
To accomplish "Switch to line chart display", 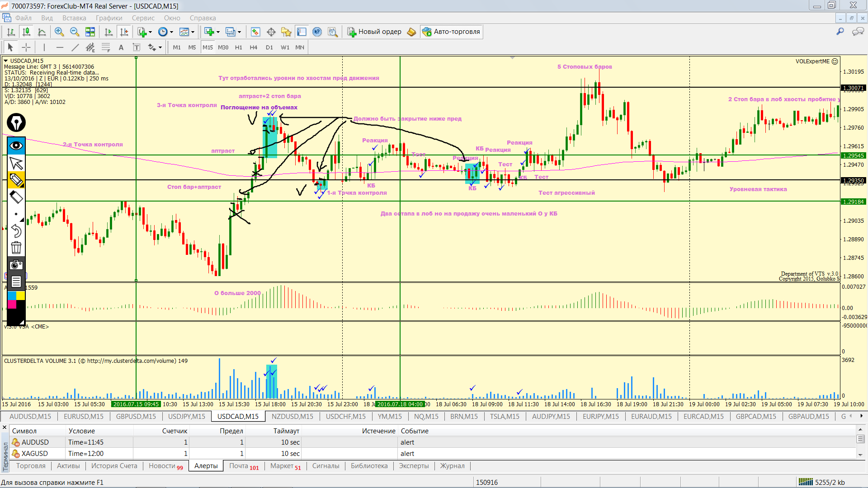I will 42,32.
